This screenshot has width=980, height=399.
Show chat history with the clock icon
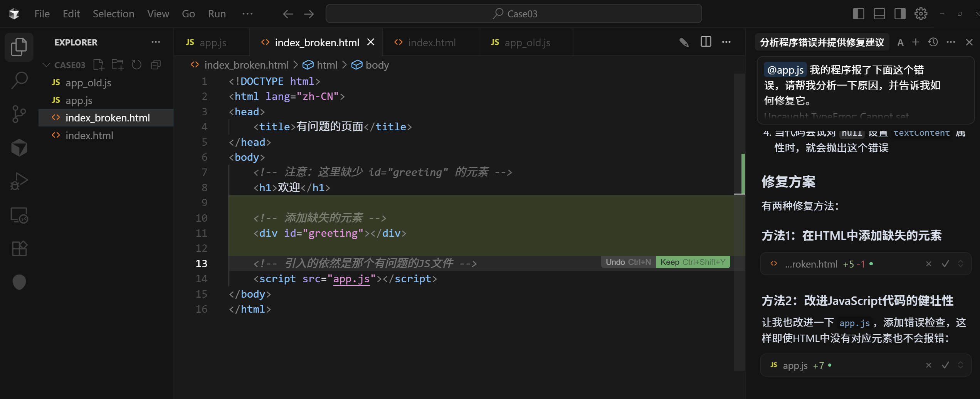coord(933,42)
